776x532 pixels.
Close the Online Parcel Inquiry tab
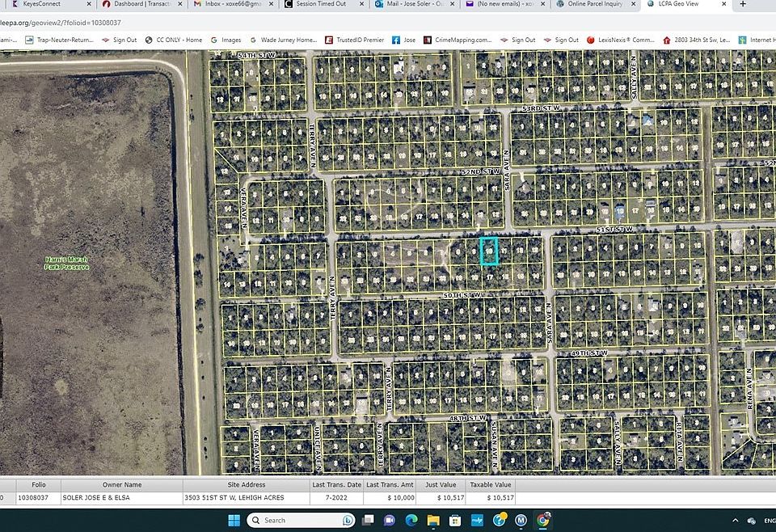(x=634, y=4)
